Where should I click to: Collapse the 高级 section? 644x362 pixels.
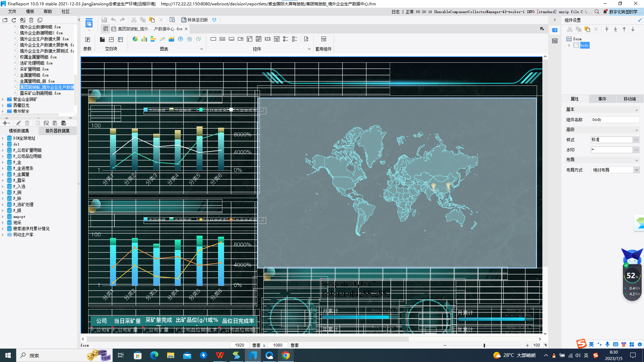click(637, 130)
